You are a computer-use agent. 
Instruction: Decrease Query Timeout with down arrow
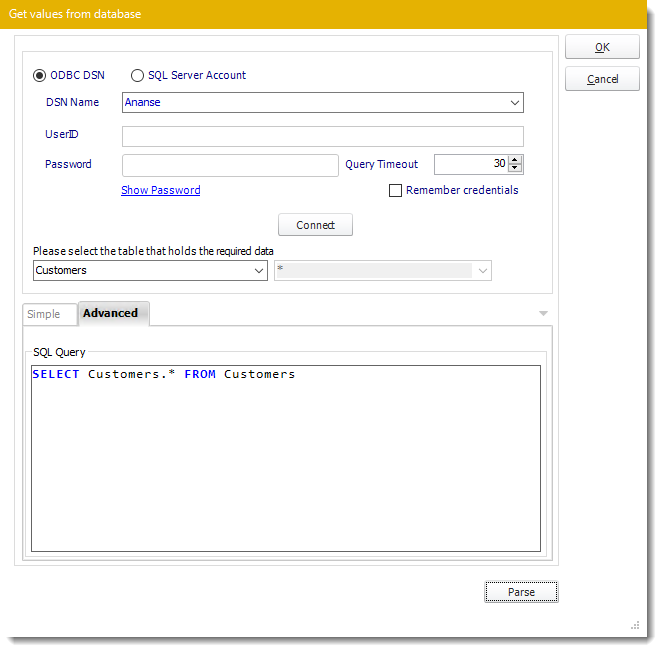(515, 168)
